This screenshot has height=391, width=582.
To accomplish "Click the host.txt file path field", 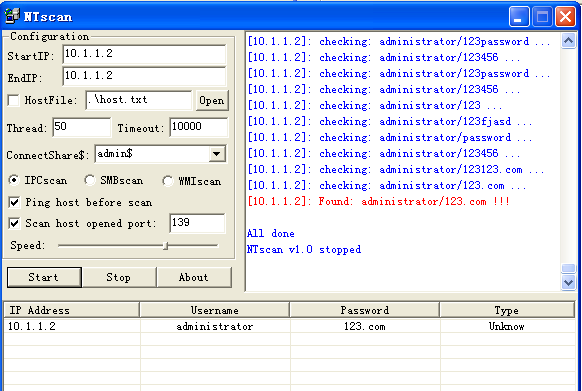I will tap(138, 100).
